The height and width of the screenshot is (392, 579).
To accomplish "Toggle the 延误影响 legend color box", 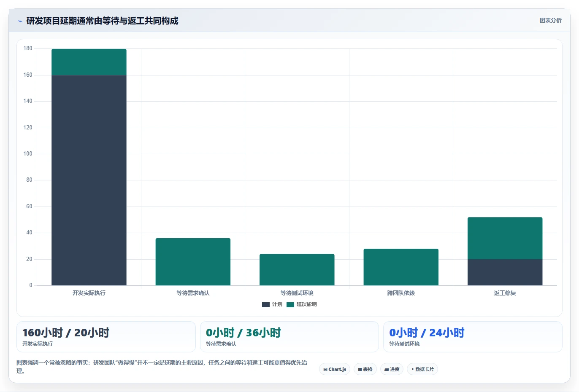I will point(290,305).
